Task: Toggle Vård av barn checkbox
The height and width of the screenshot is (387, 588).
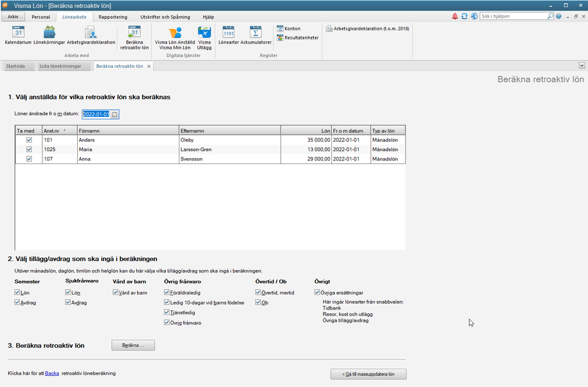Action: coord(115,292)
